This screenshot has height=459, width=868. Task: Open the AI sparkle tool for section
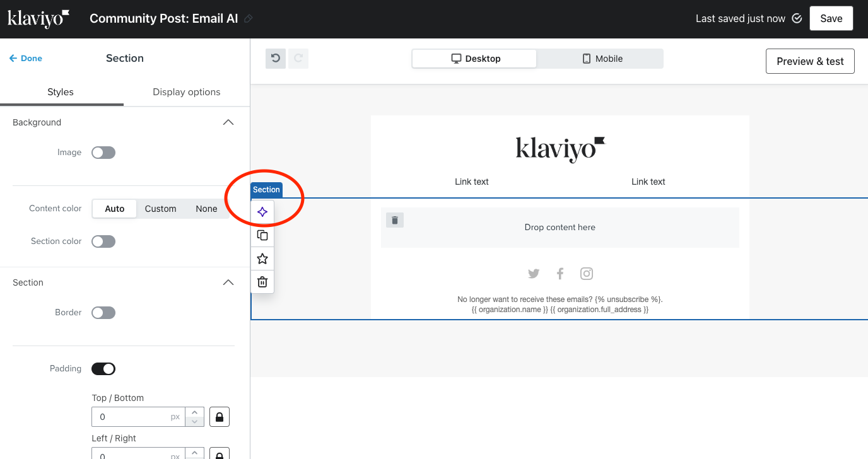click(x=262, y=212)
